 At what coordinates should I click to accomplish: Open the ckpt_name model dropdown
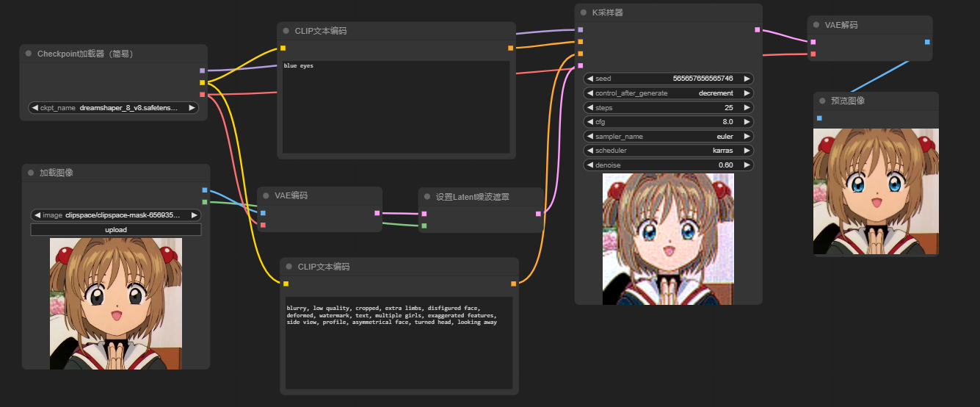click(x=114, y=108)
